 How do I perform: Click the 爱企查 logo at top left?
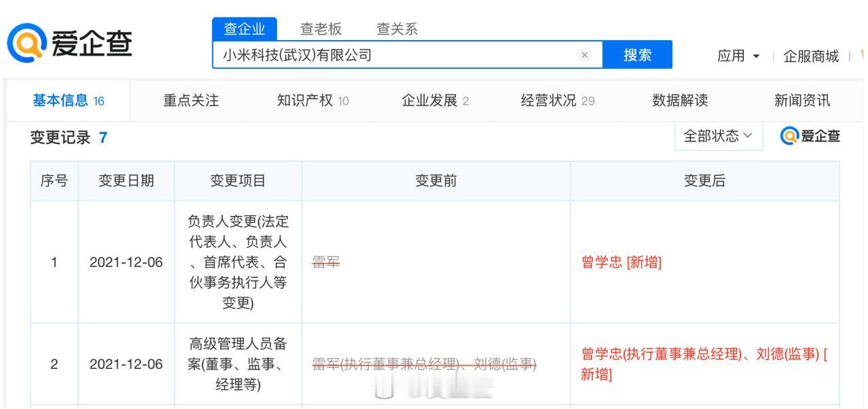click(x=69, y=45)
